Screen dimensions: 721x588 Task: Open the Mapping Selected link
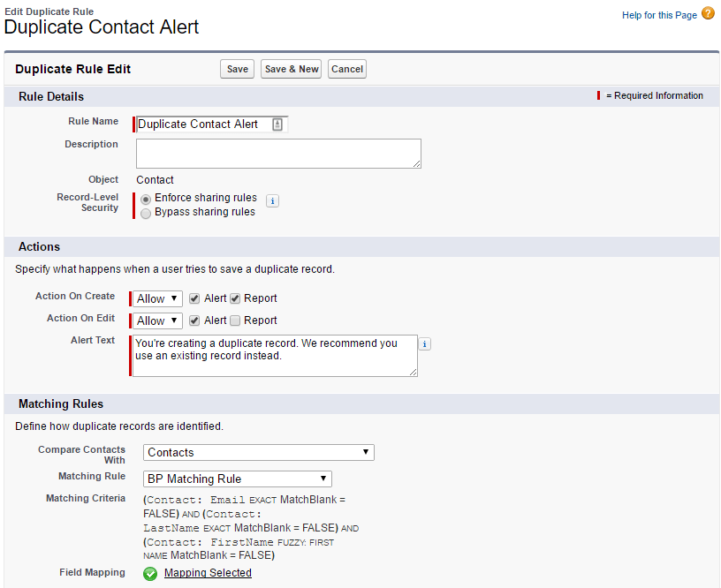pyautogui.click(x=208, y=574)
